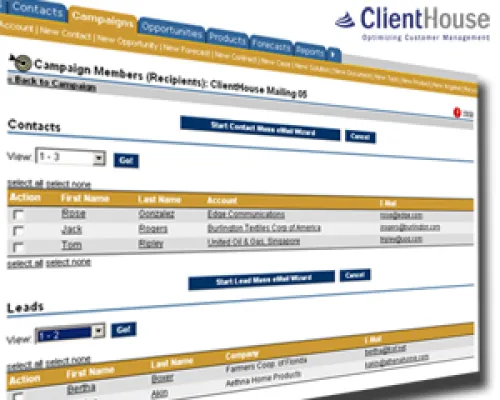Open United Oil & Gas, Singapore account
Viewport: 500px width, 400px height.
pyautogui.click(x=254, y=241)
